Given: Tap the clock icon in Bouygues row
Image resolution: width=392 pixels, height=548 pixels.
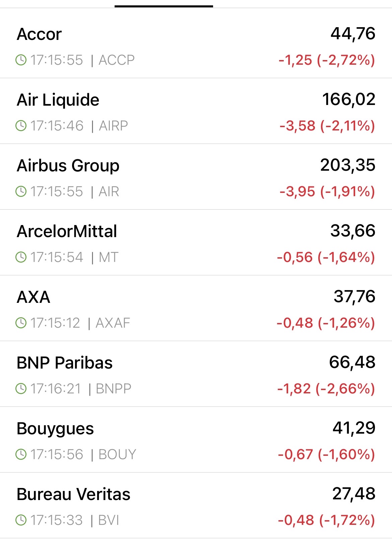Looking at the screenshot, I should (21, 455).
